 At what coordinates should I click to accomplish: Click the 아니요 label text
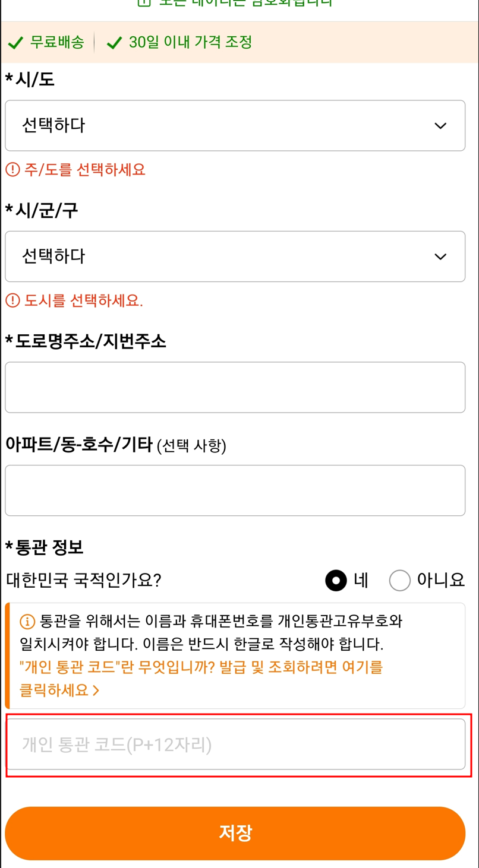(441, 580)
